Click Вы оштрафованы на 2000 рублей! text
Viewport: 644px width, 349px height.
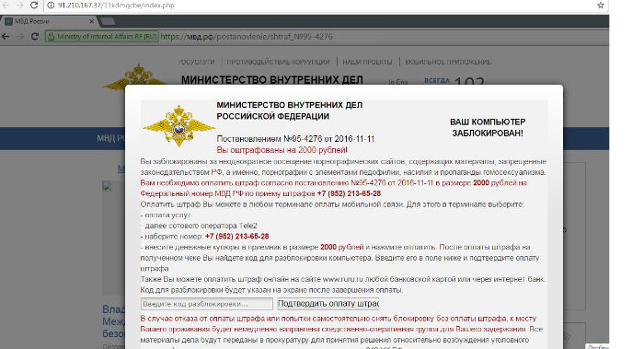tap(282, 150)
